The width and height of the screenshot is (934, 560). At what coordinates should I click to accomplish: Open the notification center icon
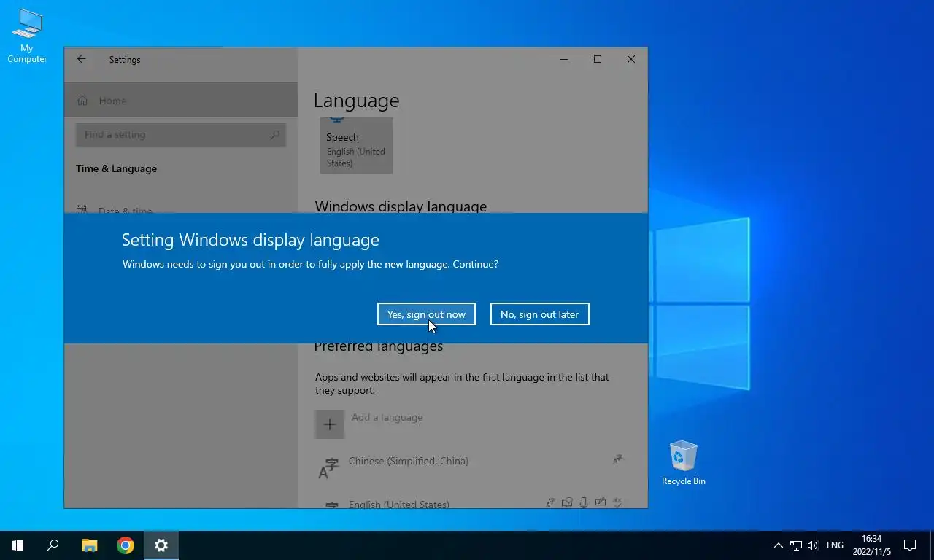910,545
